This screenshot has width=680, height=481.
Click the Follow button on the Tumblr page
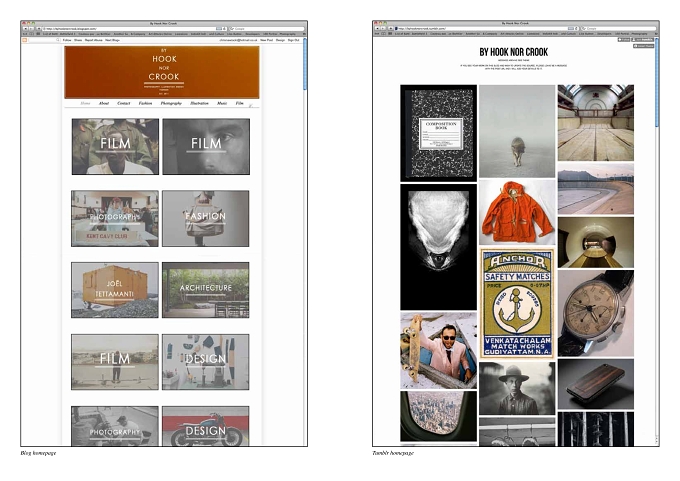click(624, 39)
